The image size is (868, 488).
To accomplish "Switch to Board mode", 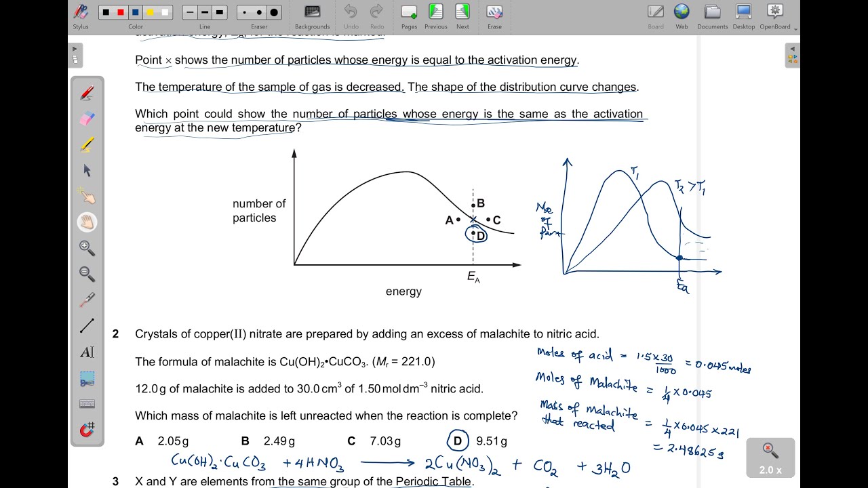I will click(x=656, y=16).
